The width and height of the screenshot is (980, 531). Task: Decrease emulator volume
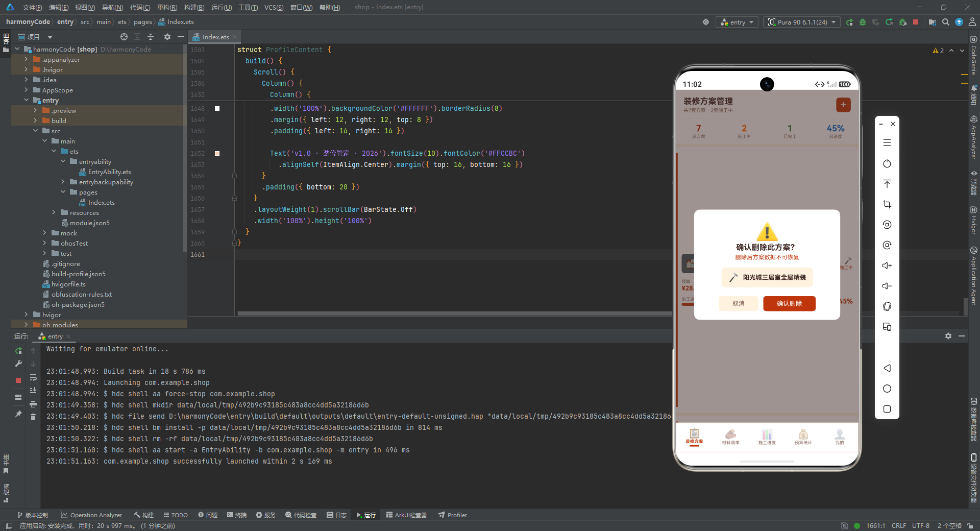[x=887, y=286]
